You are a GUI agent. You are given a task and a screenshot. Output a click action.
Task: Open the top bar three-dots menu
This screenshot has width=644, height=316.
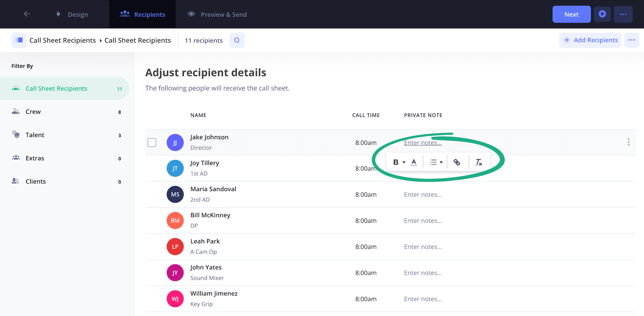pos(623,14)
